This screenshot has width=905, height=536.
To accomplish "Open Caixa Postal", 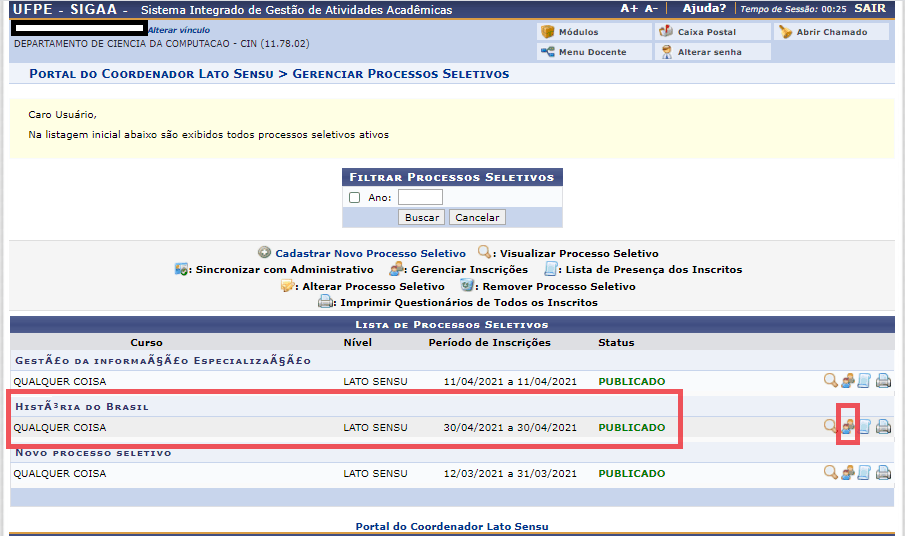I will [x=705, y=32].
